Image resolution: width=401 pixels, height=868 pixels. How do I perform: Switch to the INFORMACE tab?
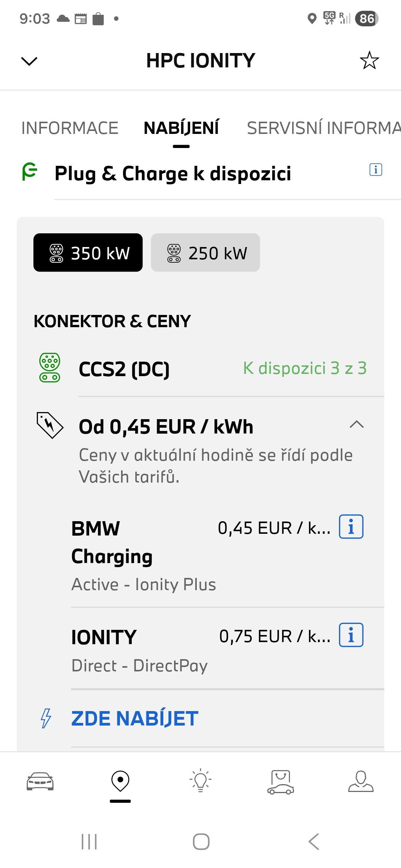coord(70,128)
